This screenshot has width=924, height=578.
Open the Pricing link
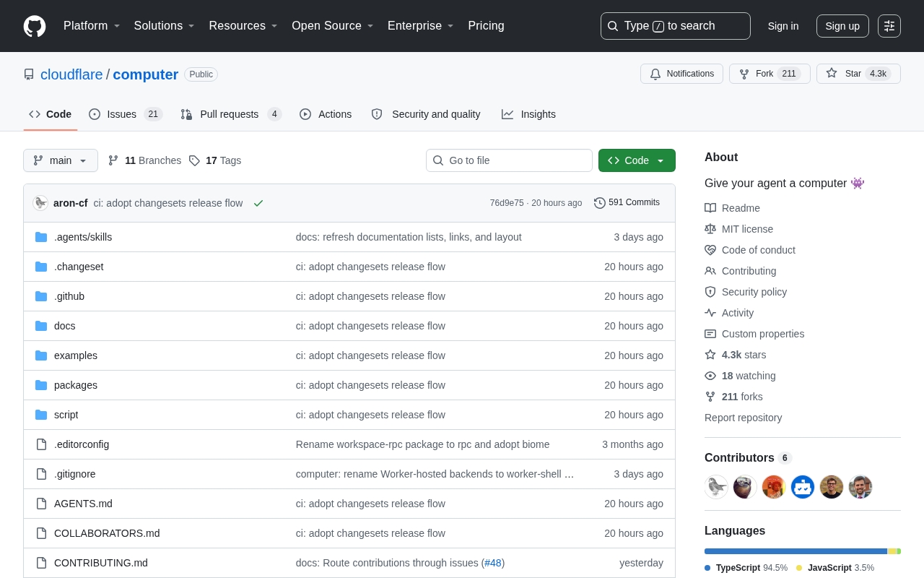[486, 26]
